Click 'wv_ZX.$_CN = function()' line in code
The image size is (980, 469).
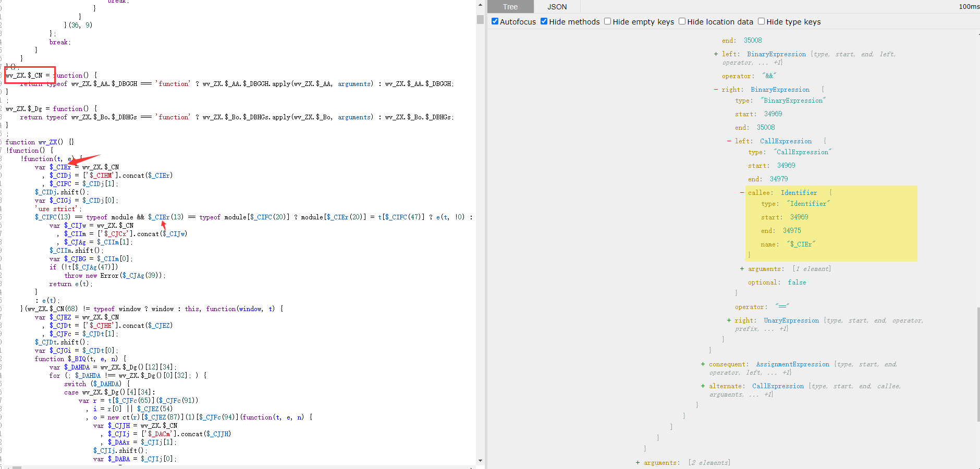click(x=51, y=76)
